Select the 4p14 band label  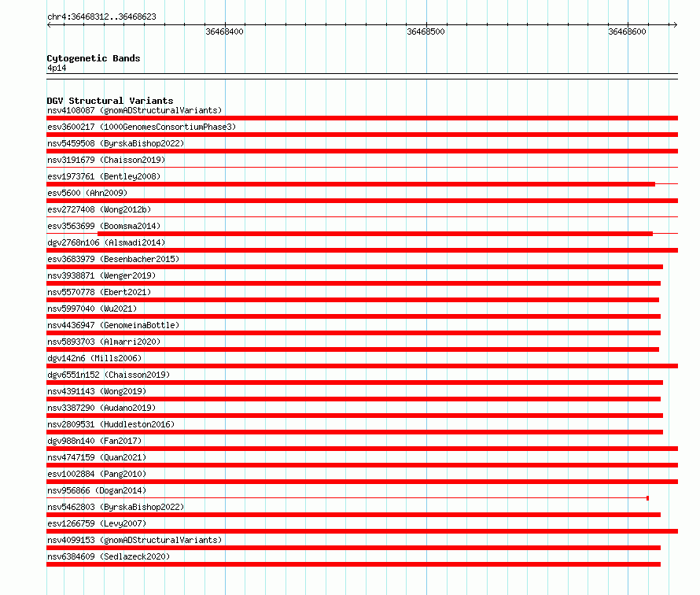57,68
